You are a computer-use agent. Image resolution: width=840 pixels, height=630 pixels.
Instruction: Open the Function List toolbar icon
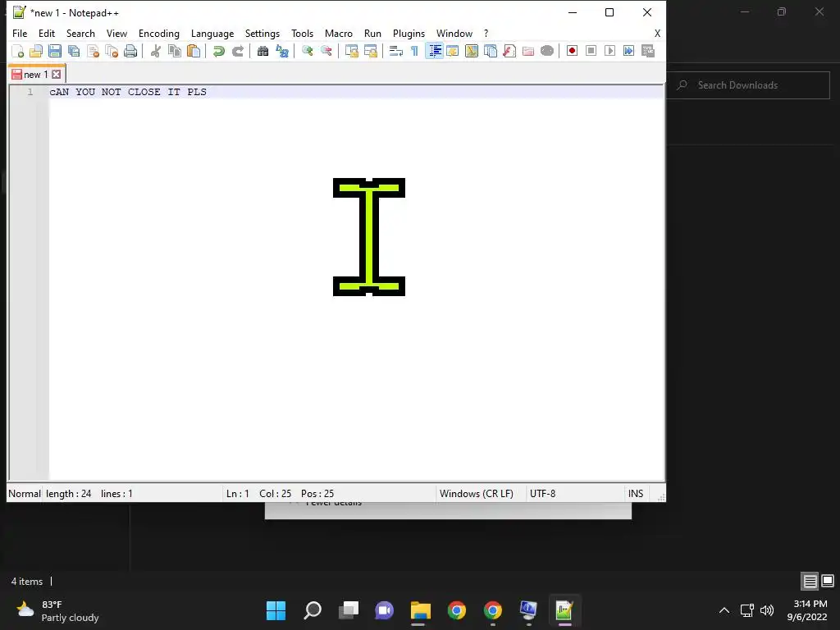509,52
